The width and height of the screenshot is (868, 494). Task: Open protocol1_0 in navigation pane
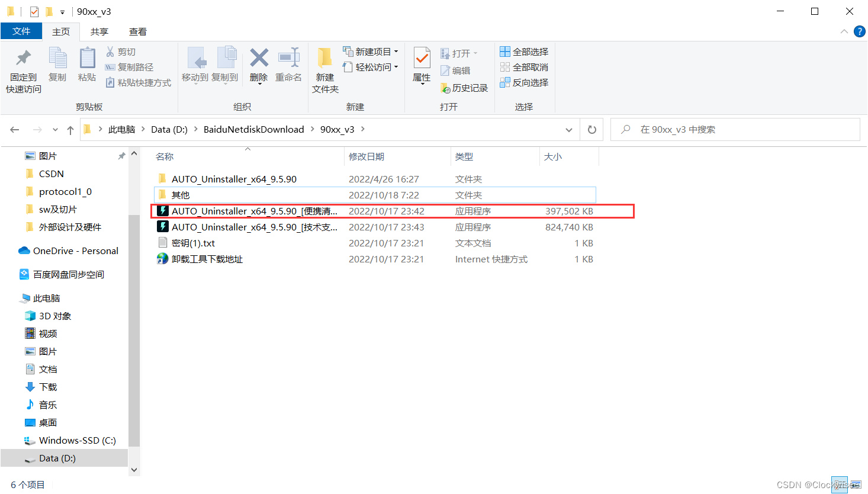(65, 191)
